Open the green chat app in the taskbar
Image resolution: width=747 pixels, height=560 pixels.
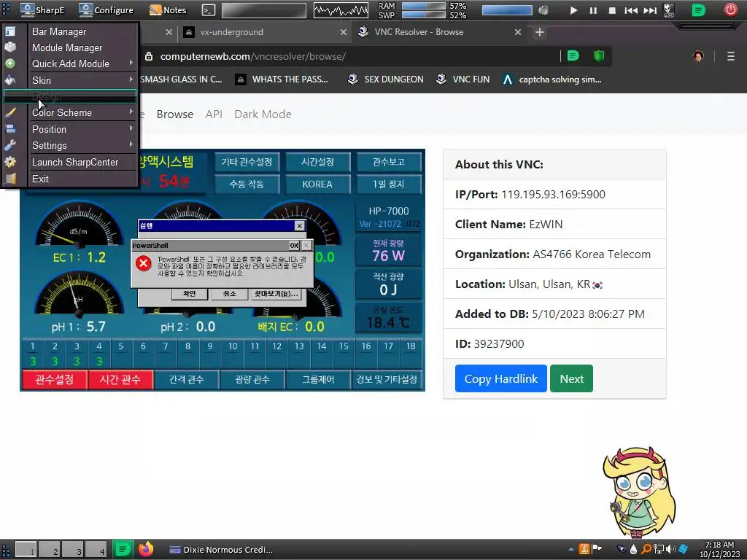click(x=123, y=549)
